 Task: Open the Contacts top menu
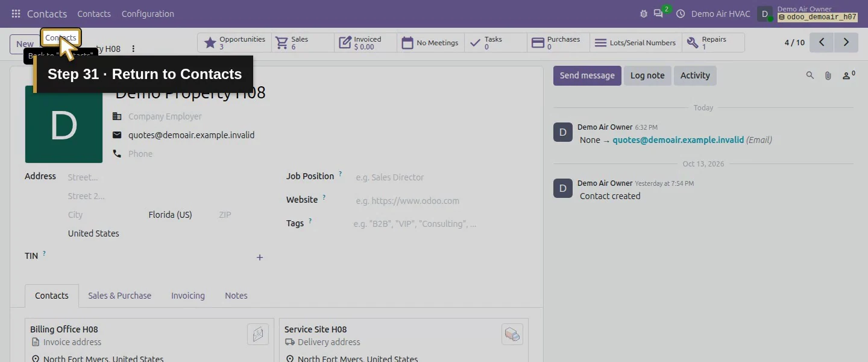point(94,14)
